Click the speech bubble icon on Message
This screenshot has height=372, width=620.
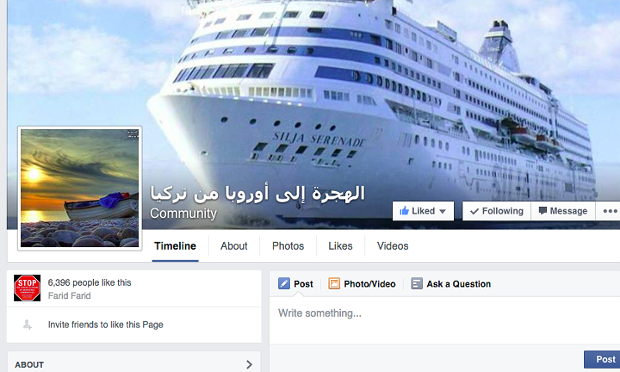click(543, 211)
